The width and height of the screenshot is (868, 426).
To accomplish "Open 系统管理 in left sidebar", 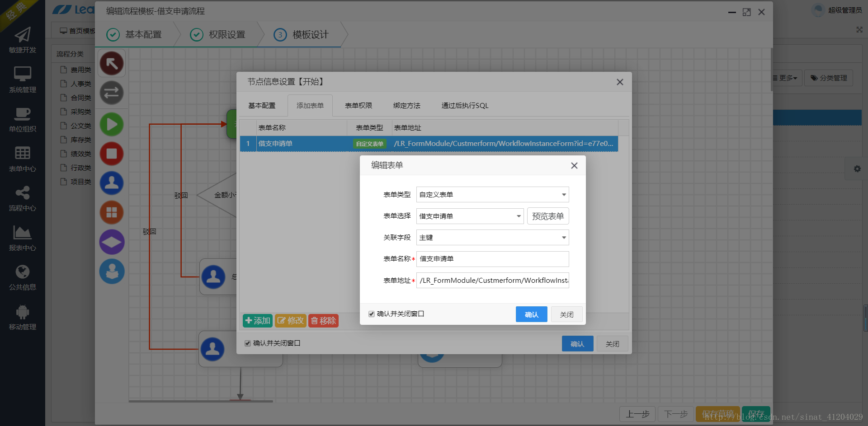I will click(x=23, y=80).
